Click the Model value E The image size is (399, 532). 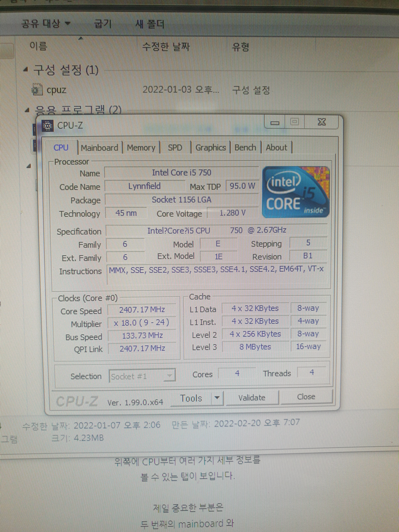(x=218, y=244)
